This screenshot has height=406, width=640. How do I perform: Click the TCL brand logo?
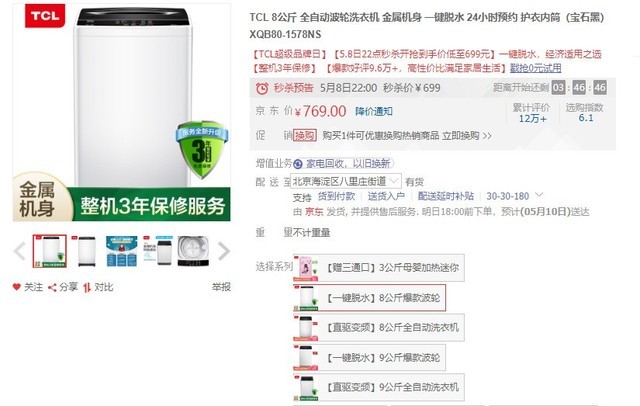45,16
